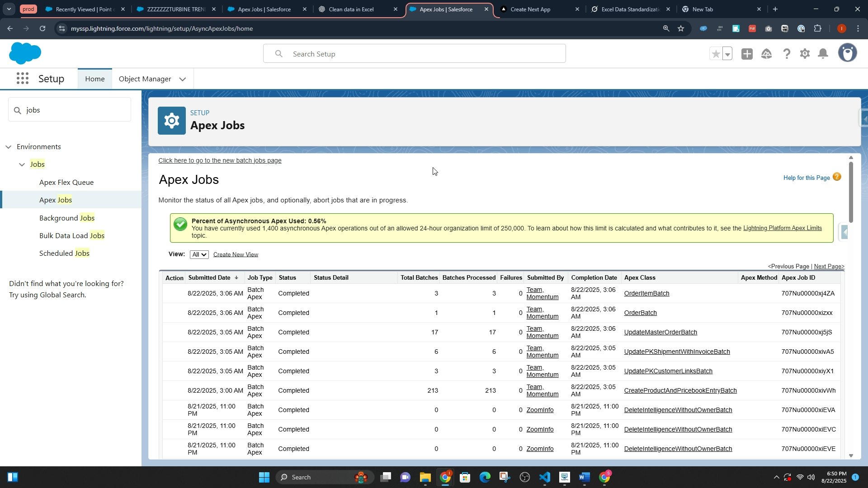Viewport: 868px width, 488px height.
Task: Click the Setup gear icon in header
Action: pyautogui.click(x=805, y=54)
